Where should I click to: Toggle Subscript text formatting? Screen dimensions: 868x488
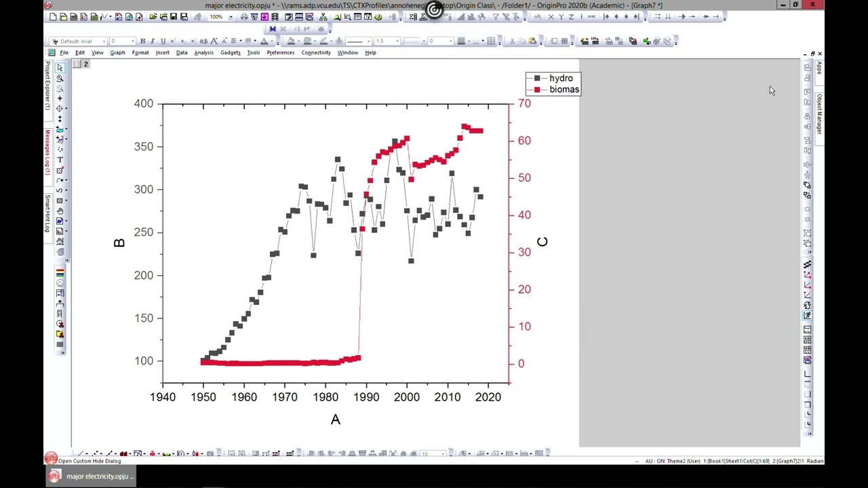(x=182, y=41)
